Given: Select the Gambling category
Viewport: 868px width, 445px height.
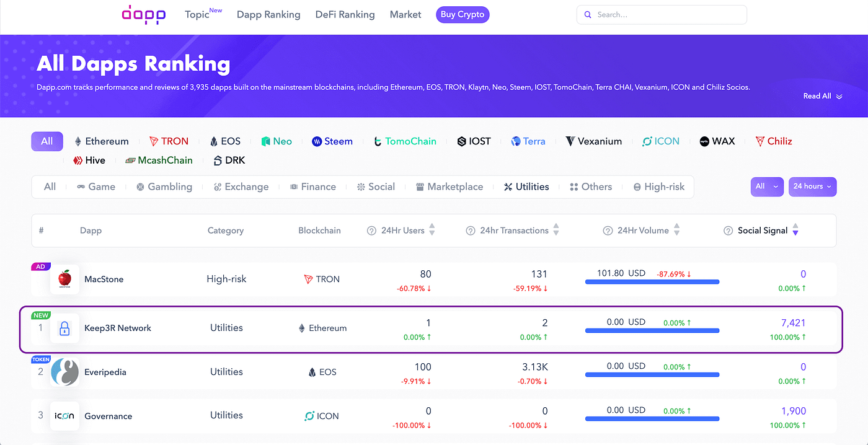Looking at the screenshot, I should pos(164,187).
